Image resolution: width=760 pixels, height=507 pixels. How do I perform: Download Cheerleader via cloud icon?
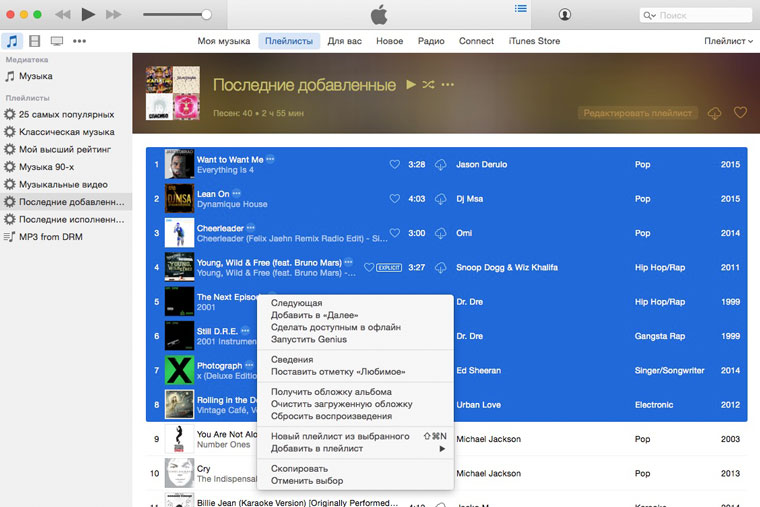pyautogui.click(x=440, y=234)
